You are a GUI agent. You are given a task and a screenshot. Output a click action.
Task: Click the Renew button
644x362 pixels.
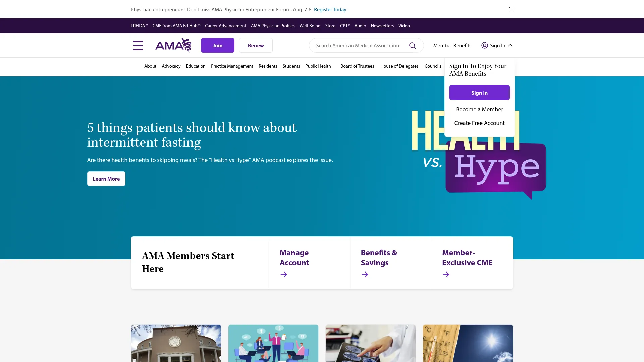pos(256,45)
